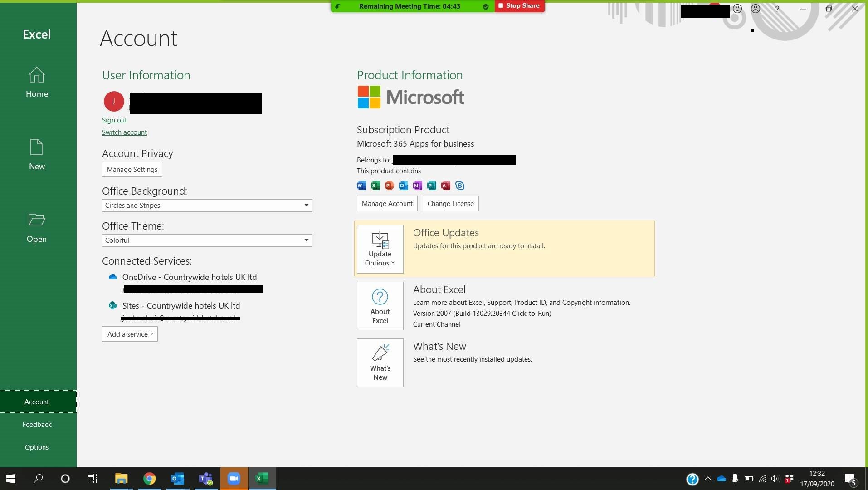
Task: Open the Windows Start menu
Action: click(x=11, y=479)
